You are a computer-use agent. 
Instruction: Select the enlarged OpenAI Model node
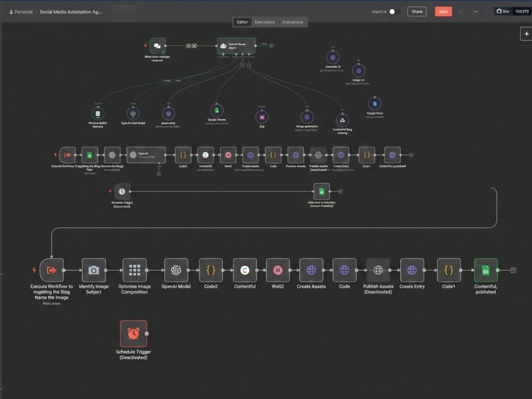click(176, 270)
